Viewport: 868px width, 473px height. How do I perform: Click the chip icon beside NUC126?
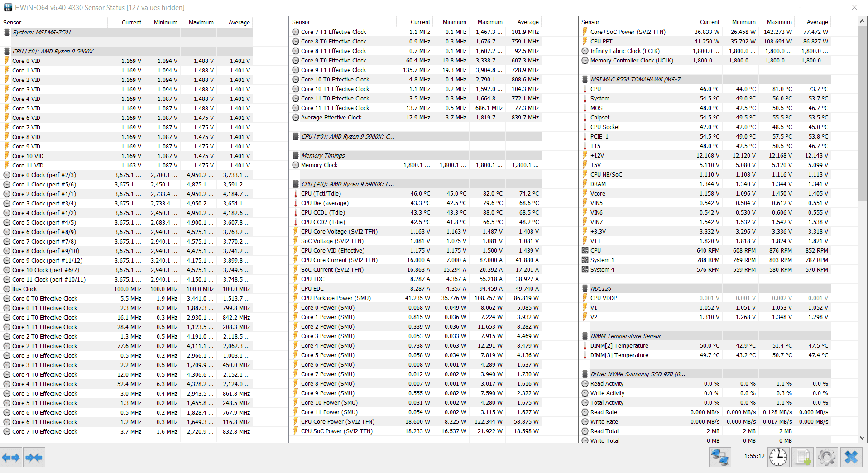585,288
